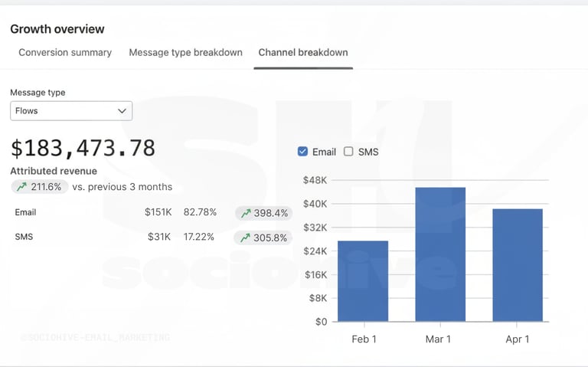Open the Message type Flows dropdown
Screen dimensions: 588x367
(x=70, y=111)
